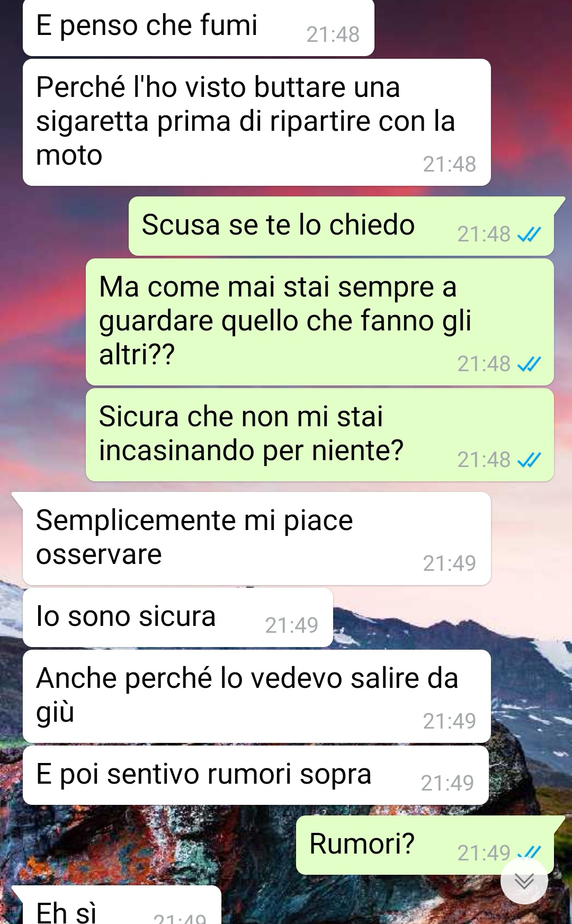Select the 'Io sono sicura' message
Image resolution: width=572 pixels, height=924 pixels.
pyautogui.click(x=178, y=617)
